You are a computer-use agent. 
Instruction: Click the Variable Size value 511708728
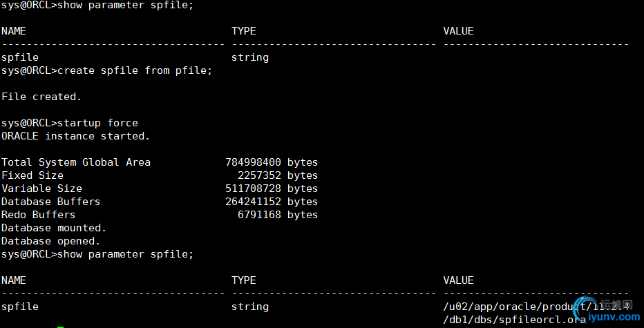click(254, 189)
